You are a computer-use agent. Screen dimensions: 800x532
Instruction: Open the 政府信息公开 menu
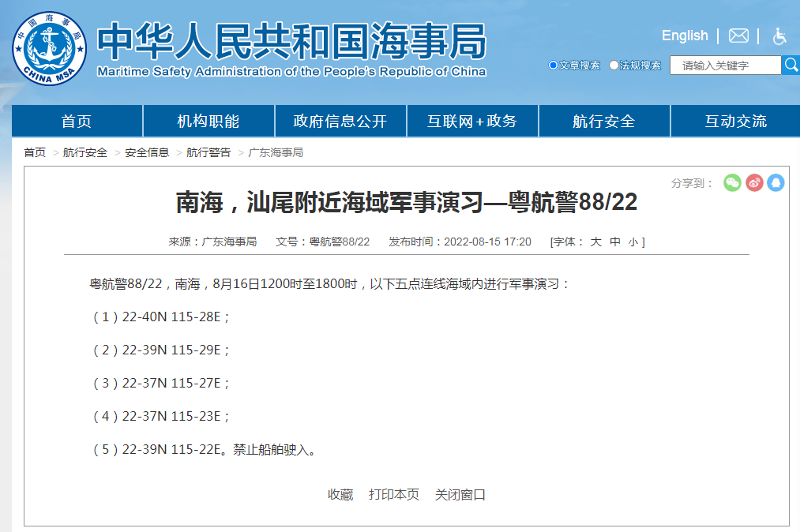(340, 120)
